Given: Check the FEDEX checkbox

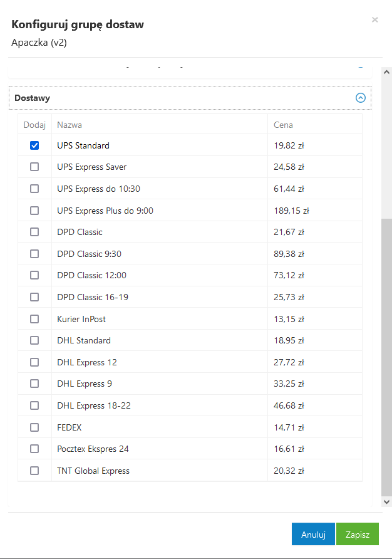Looking at the screenshot, I should tap(34, 427).
